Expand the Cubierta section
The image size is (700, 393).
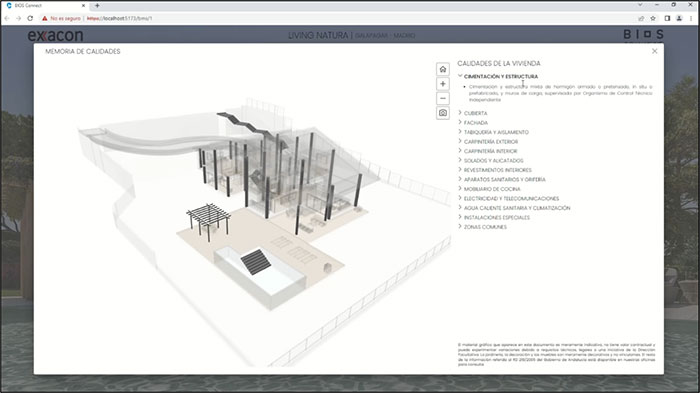coord(472,113)
